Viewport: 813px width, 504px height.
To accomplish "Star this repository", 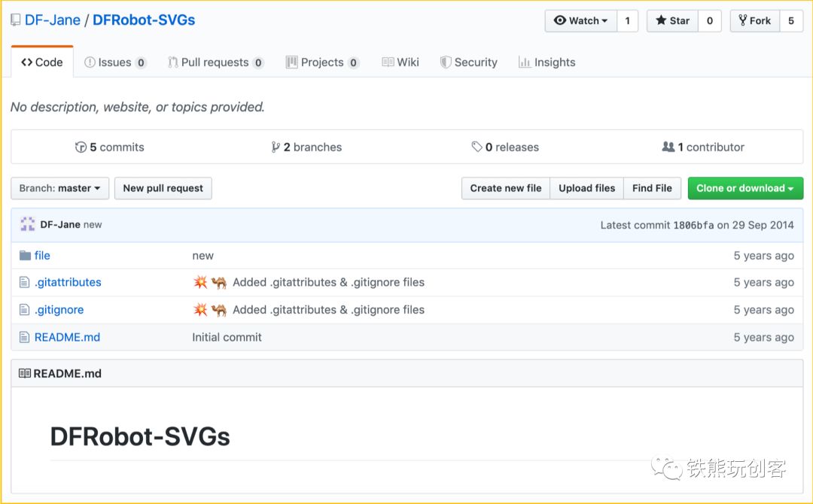I will pyautogui.click(x=672, y=21).
